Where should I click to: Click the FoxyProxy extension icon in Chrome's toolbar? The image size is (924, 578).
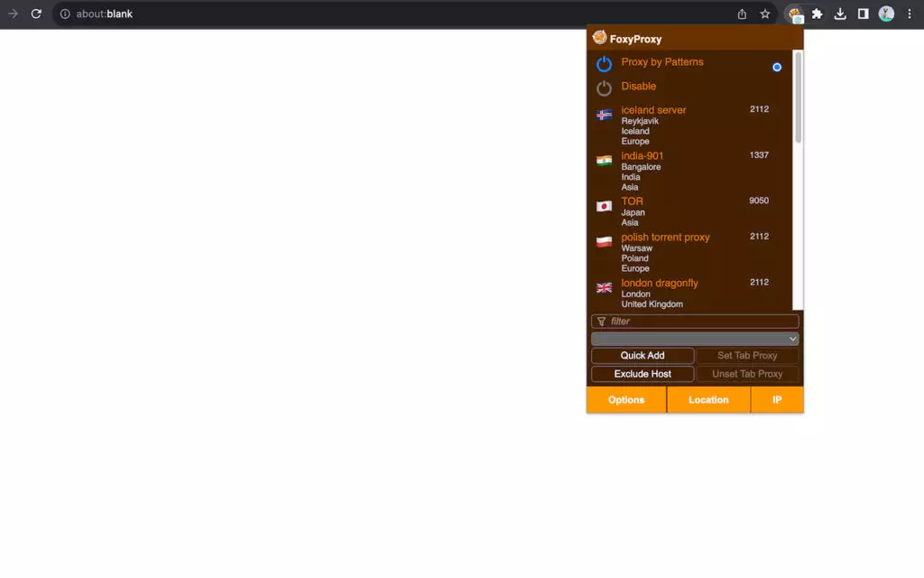[794, 14]
